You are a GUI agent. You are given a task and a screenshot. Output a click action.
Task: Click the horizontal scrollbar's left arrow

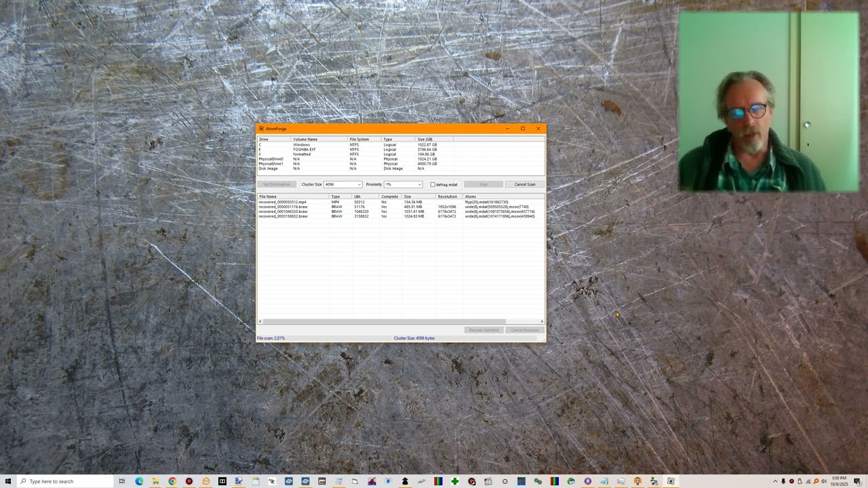pyautogui.click(x=260, y=321)
